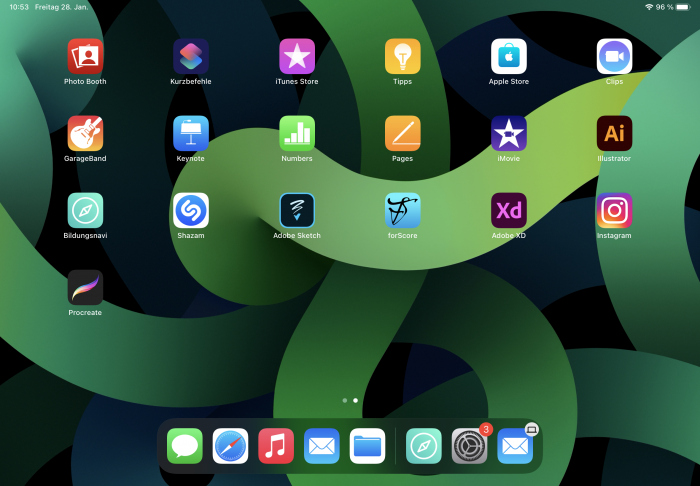The image size is (700, 486).
Task: Launch the forScore app
Action: 403,211
